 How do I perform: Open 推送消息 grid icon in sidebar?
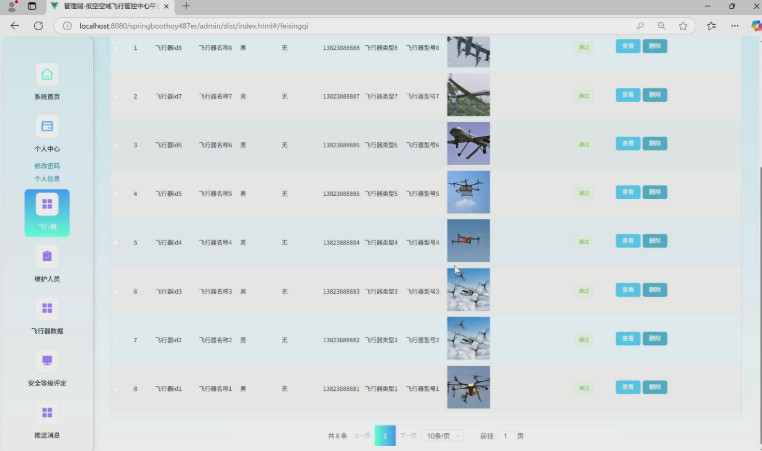tap(47, 413)
